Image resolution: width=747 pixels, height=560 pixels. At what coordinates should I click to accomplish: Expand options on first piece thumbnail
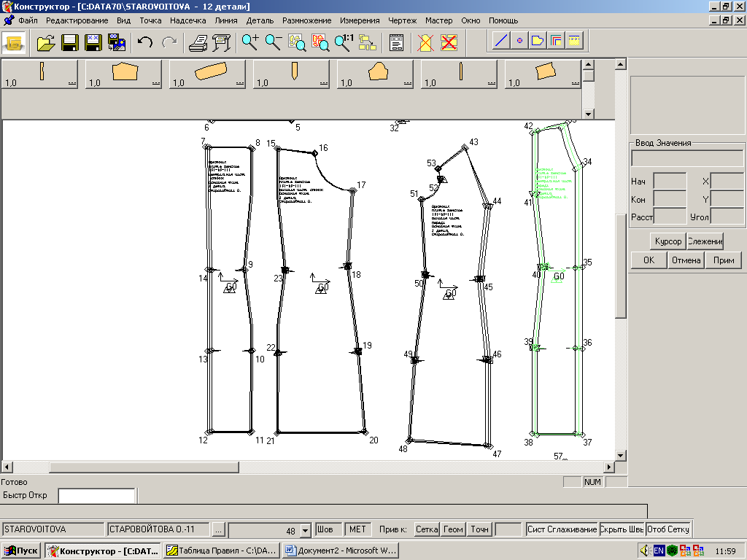tap(72, 84)
